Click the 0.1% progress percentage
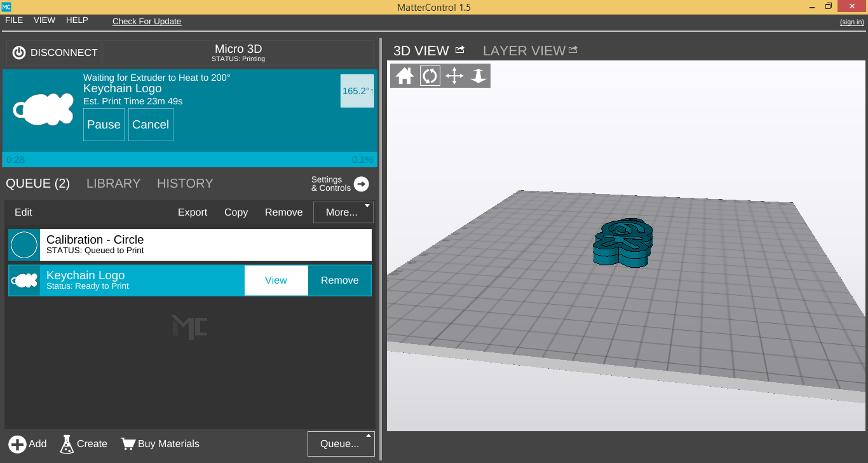The image size is (868, 463). (x=363, y=160)
